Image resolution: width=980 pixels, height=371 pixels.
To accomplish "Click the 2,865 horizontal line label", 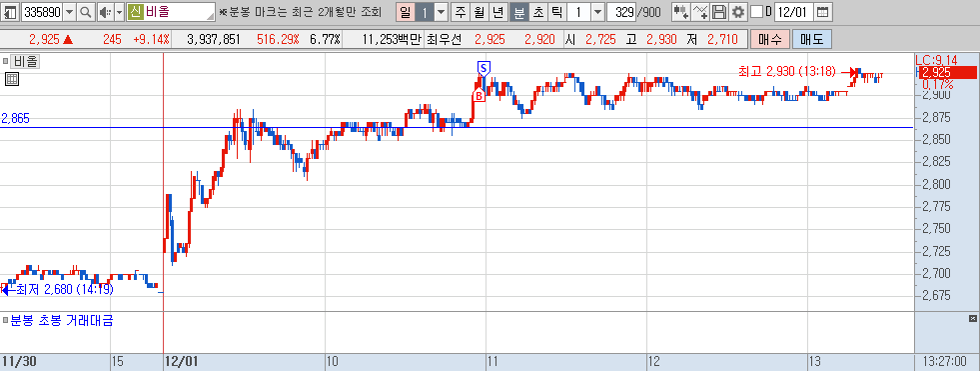I will click(x=16, y=118).
